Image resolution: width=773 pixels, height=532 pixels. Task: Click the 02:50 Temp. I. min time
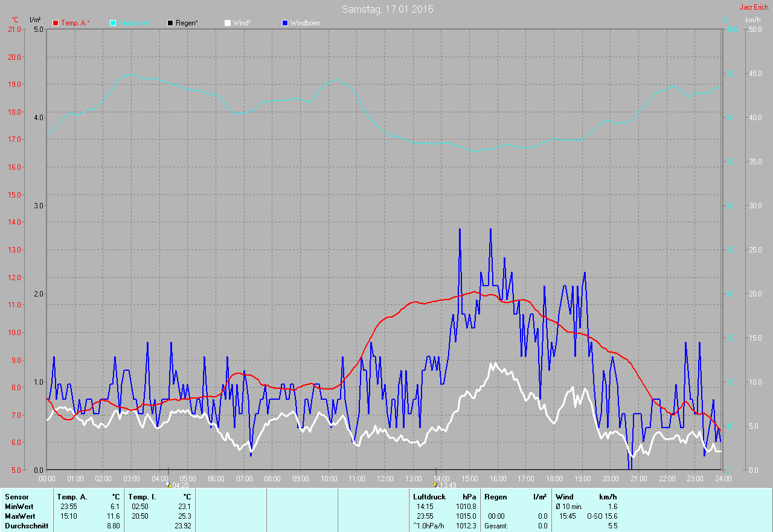[x=140, y=507]
